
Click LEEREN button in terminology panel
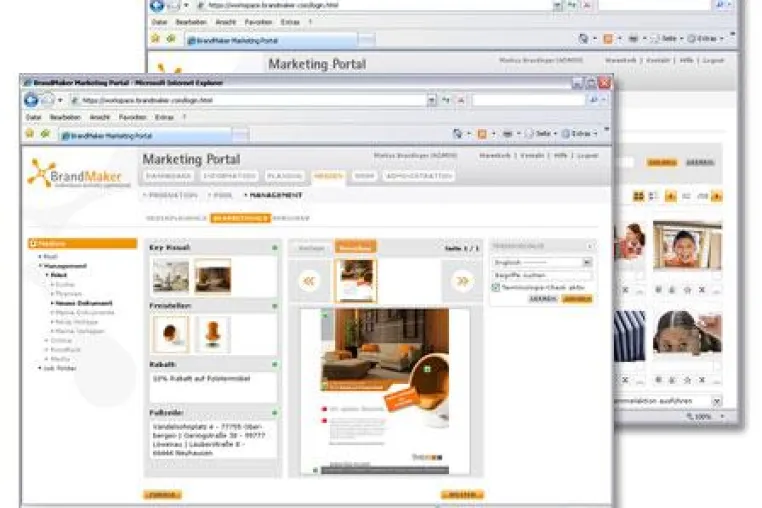pyautogui.click(x=543, y=299)
